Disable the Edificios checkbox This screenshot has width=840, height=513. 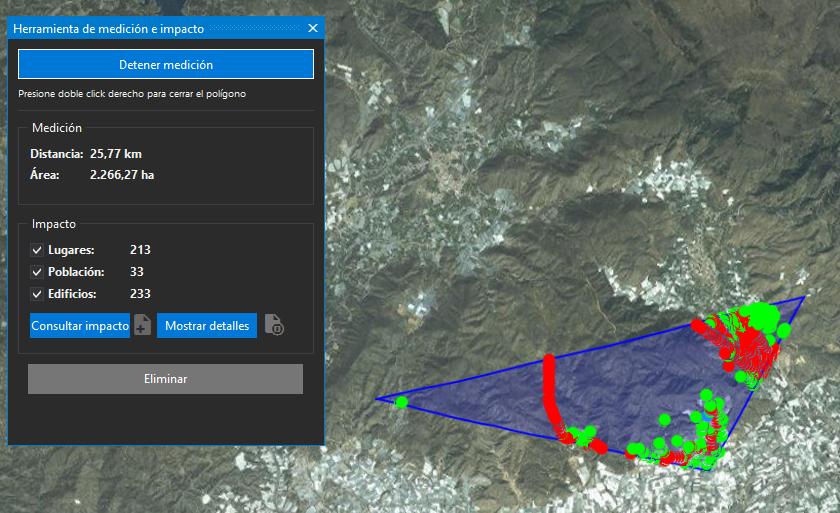coord(37,294)
